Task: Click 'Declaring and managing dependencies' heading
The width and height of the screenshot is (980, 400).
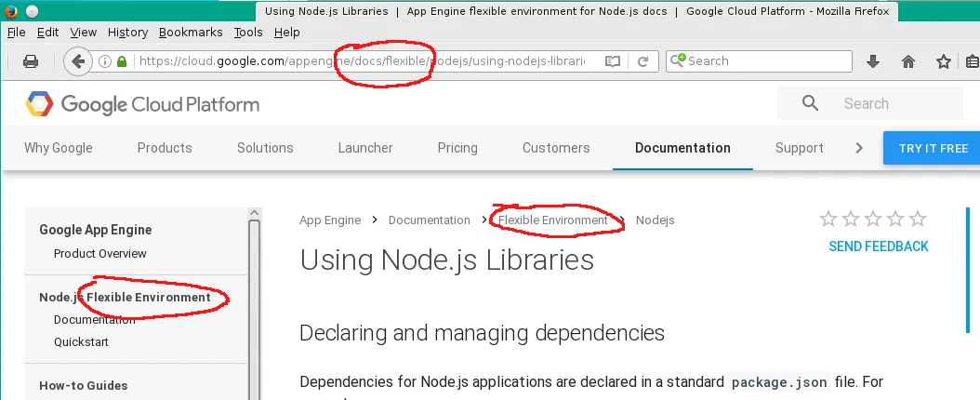Action: tap(482, 333)
